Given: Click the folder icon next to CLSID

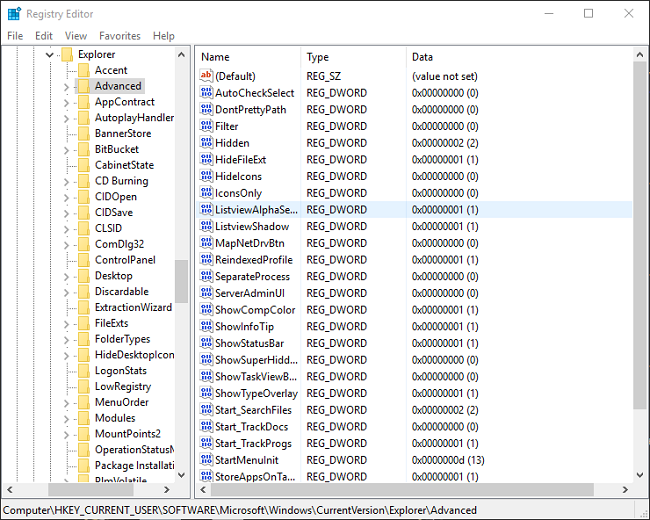Looking at the screenshot, I should click(x=84, y=228).
